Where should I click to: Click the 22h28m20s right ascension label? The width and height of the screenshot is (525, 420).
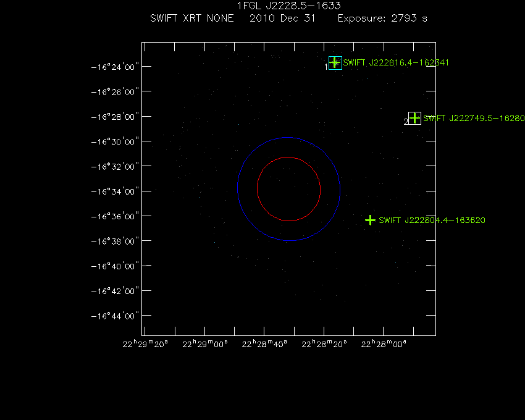pyautogui.click(x=324, y=344)
